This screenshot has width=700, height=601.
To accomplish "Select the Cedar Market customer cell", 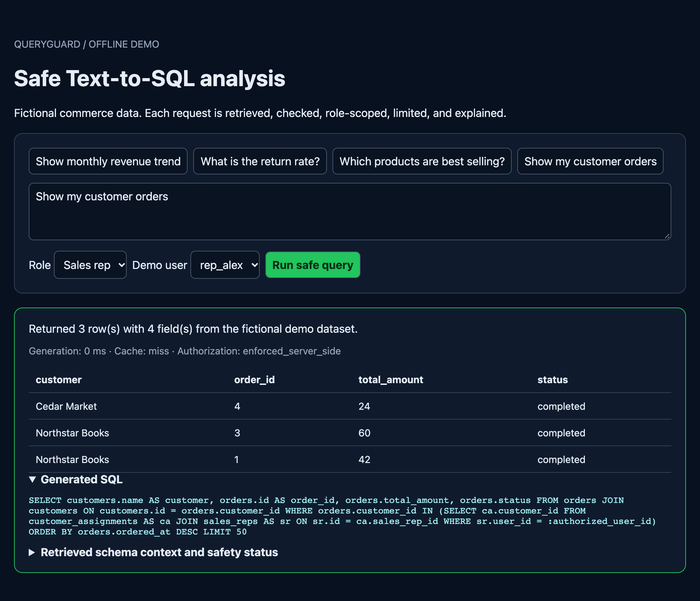I will [66, 406].
